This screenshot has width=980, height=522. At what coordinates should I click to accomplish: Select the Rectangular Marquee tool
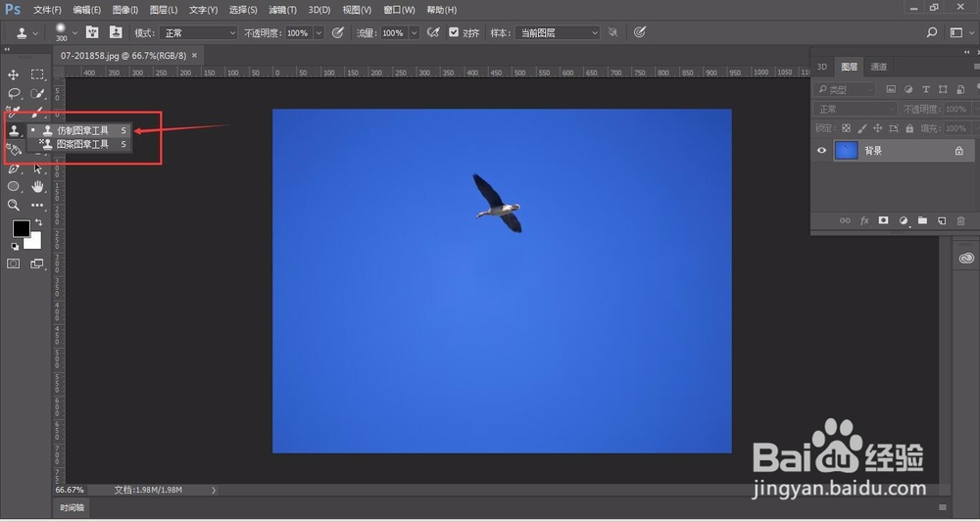click(x=37, y=75)
